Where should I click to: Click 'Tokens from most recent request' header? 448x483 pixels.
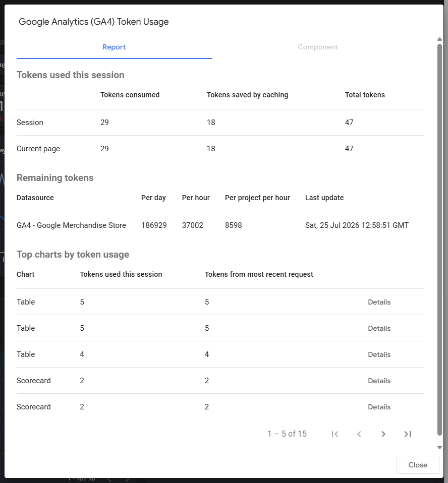259,274
